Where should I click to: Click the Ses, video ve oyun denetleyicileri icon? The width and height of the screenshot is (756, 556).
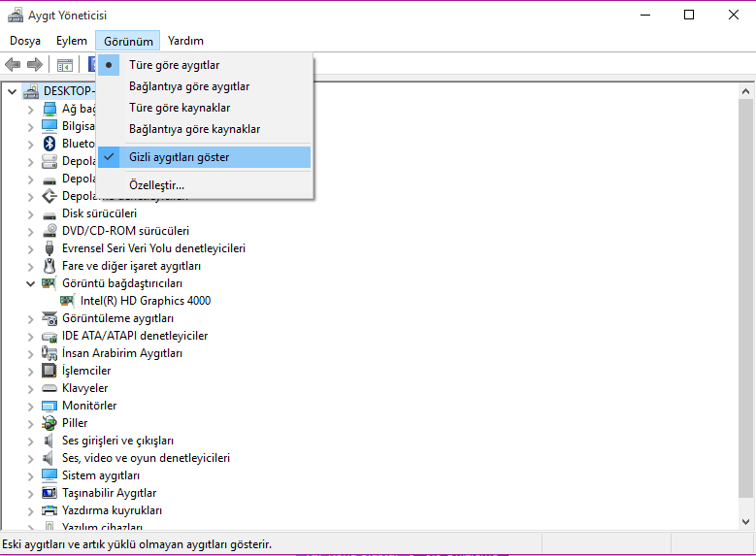tap(49, 458)
